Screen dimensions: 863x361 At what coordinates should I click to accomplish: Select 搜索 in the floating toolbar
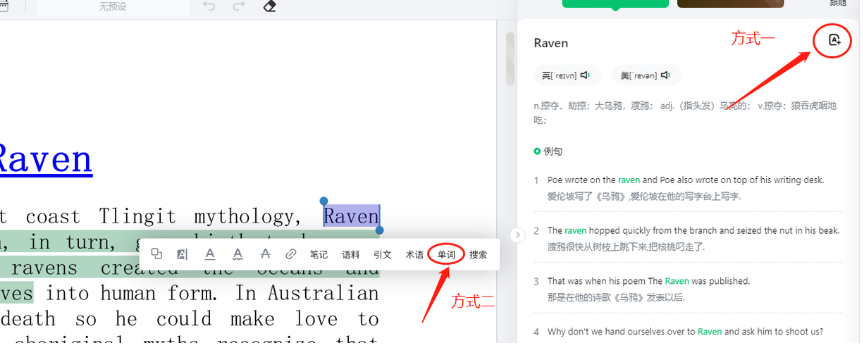click(478, 255)
